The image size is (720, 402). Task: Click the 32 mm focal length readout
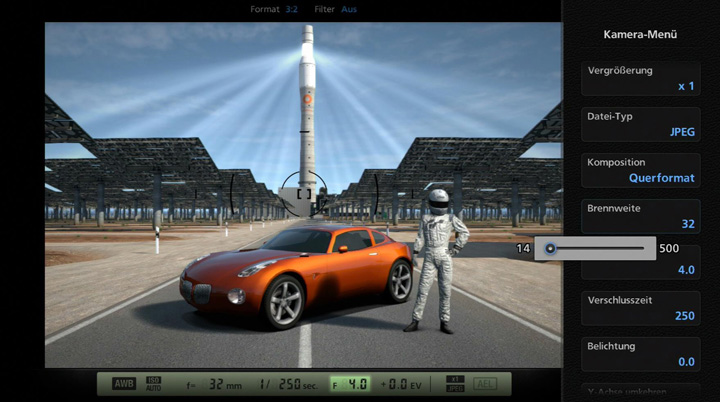coord(215,384)
